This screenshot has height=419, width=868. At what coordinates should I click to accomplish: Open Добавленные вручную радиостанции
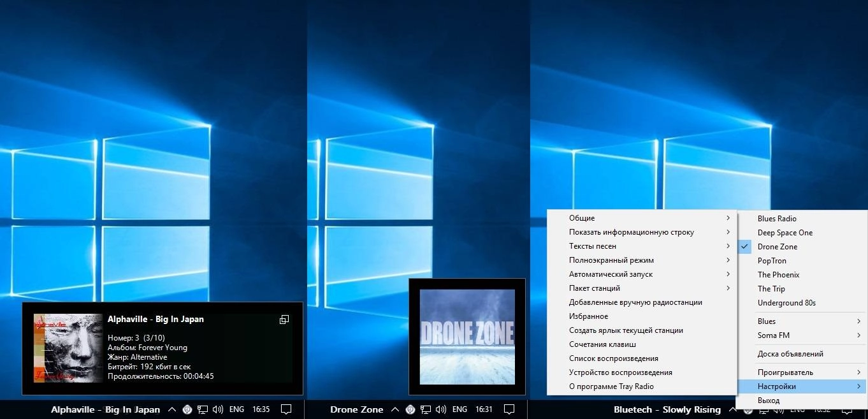click(642, 302)
